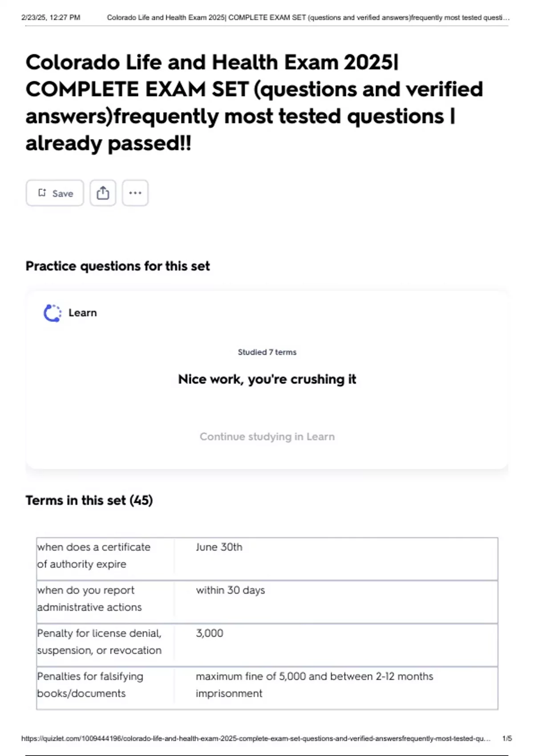Screen dimensions: 534x756
Task: Open the three-dot more options menu
Action: coord(135,193)
